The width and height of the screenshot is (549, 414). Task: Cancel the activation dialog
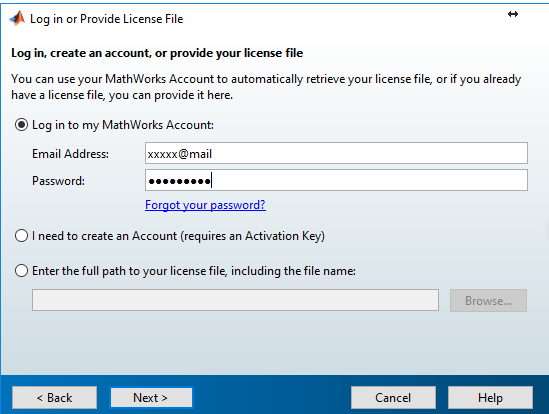click(393, 398)
